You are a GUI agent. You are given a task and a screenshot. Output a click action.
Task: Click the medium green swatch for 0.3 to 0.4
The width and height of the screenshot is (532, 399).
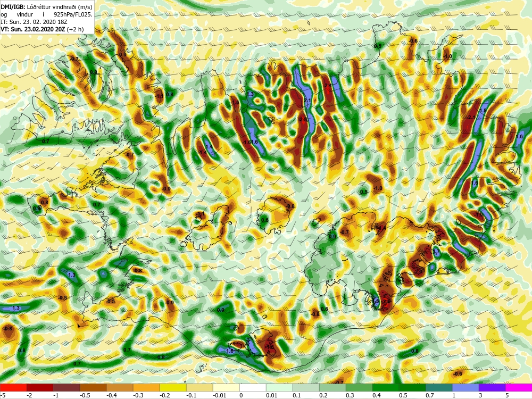click(x=359, y=388)
